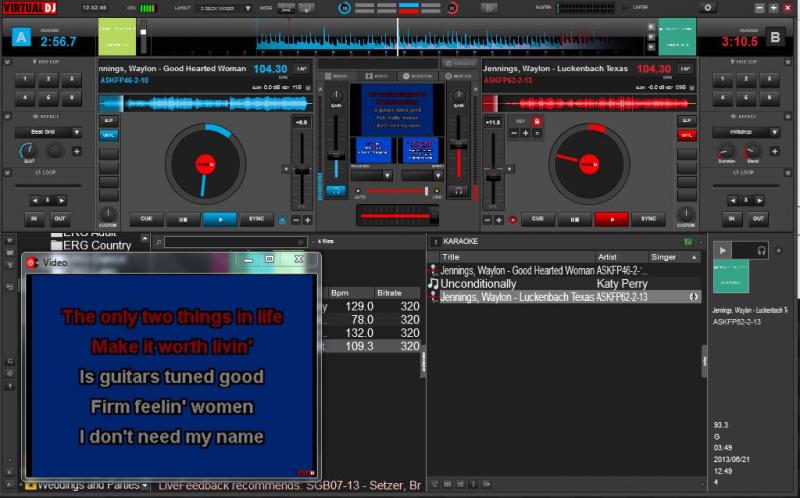Image resolution: width=800 pixels, height=498 pixels.
Task: Click SYNC on deck B
Action: [x=648, y=219]
